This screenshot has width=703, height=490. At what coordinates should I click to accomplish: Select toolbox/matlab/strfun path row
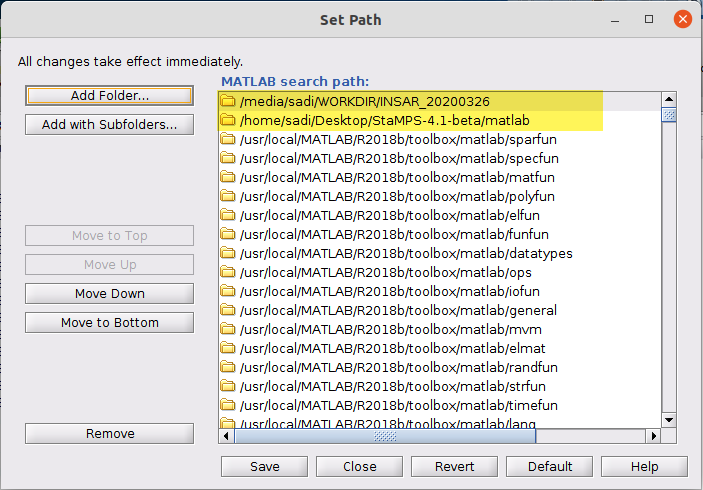point(440,386)
